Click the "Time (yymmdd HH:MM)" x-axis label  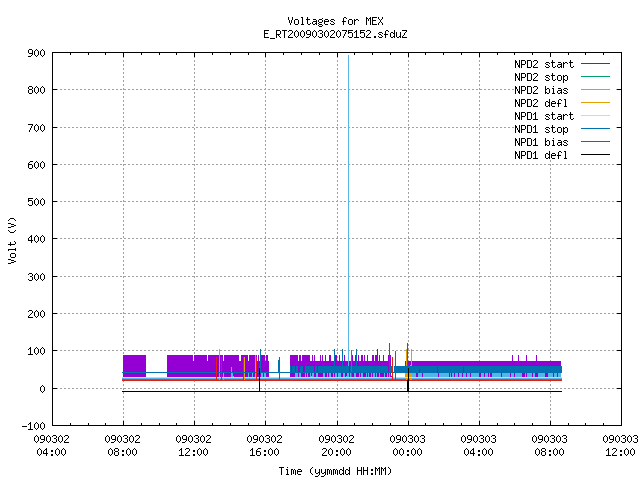point(335,471)
